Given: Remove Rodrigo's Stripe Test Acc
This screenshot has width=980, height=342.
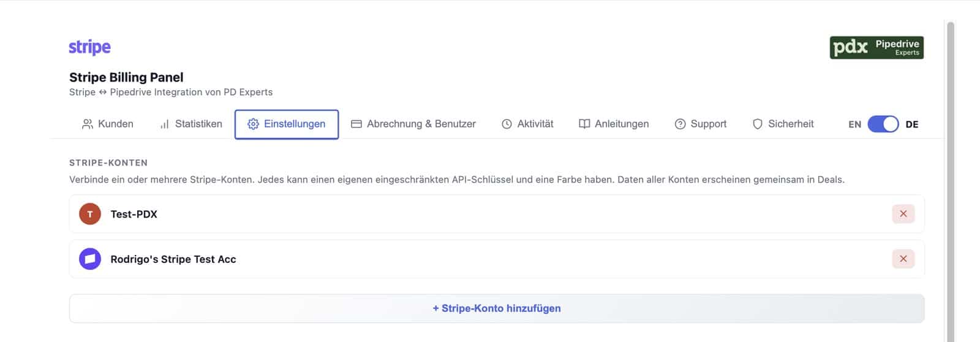Looking at the screenshot, I should coord(903,259).
